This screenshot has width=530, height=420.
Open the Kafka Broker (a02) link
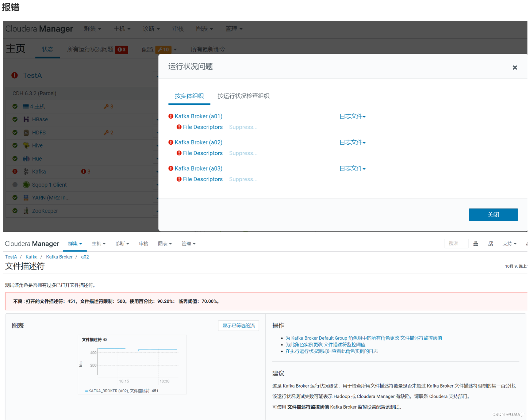pos(199,142)
